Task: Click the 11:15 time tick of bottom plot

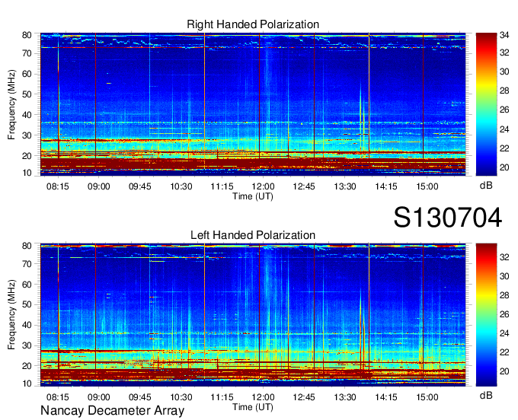Action: 222,397
